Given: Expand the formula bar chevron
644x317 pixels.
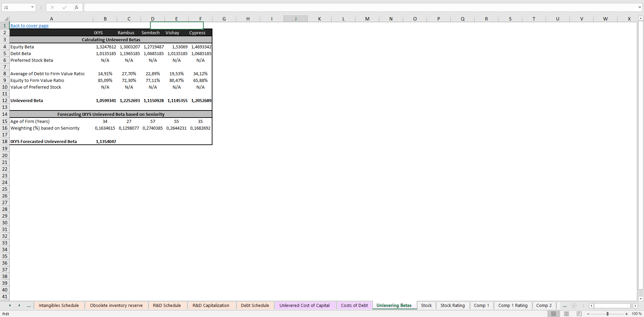Looking at the screenshot, I should pyautogui.click(x=640, y=7).
